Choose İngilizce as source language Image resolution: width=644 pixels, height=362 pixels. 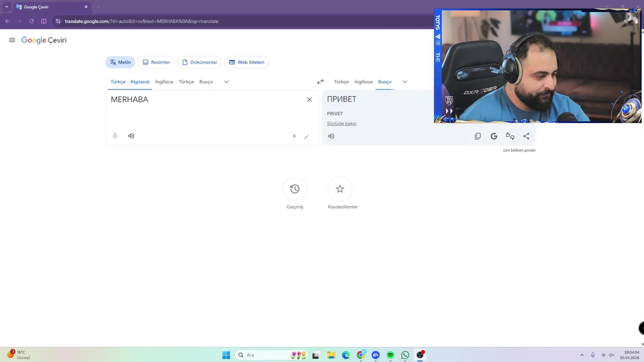(164, 82)
